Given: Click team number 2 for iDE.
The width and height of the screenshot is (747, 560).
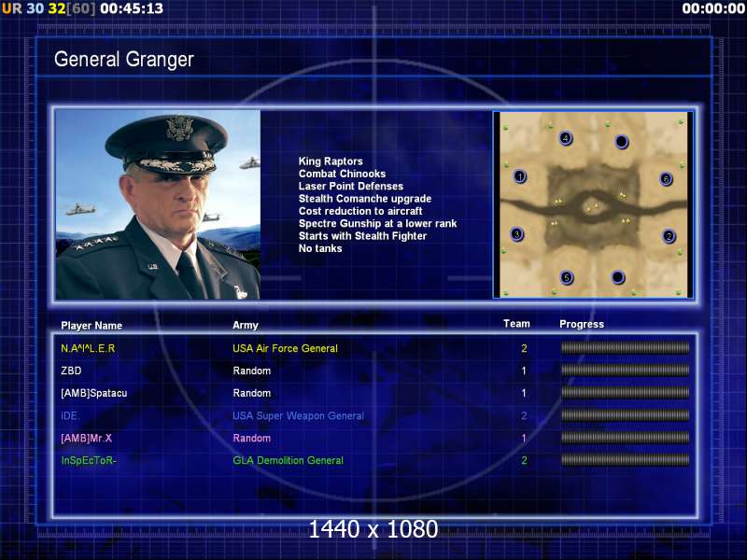Looking at the screenshot, I should pos(524,415).
